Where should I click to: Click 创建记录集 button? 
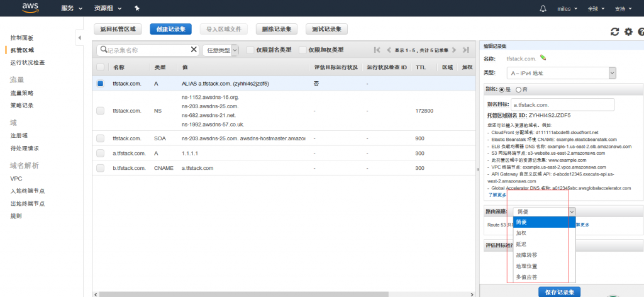tap(171, 29)
